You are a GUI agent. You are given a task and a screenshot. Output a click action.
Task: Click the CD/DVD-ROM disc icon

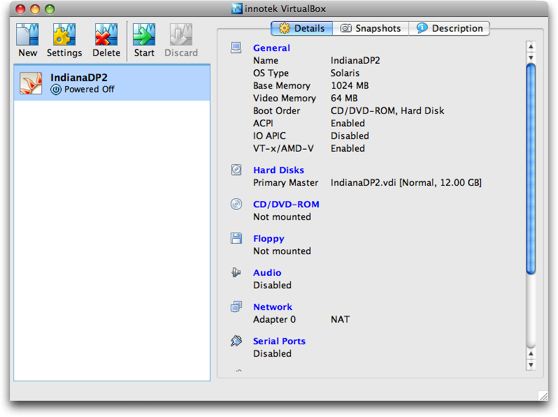pos(236,204)
